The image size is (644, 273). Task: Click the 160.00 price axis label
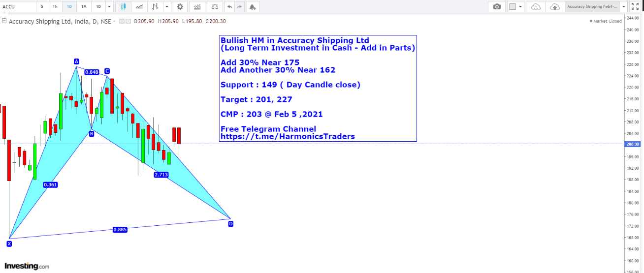coord(633,261)
